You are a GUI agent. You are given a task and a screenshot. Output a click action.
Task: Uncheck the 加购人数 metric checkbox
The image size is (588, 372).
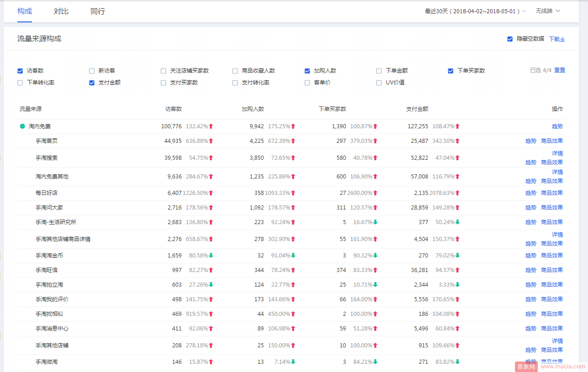pyautogui.click(x=307, y=71)
